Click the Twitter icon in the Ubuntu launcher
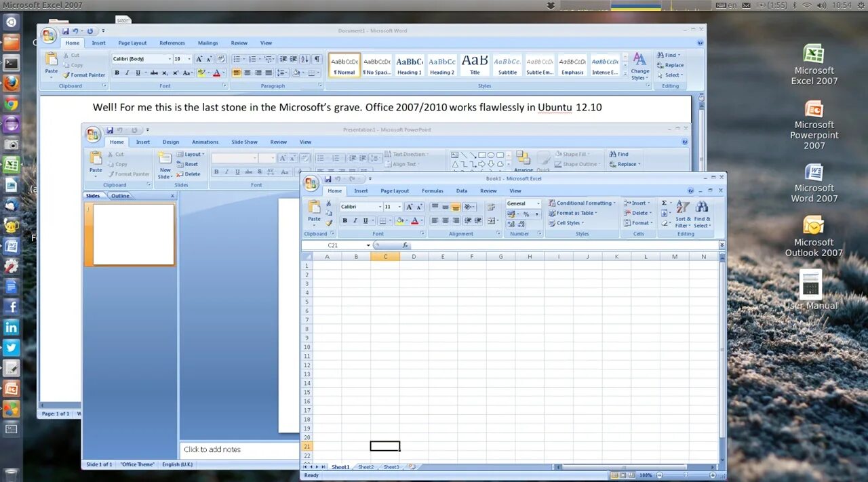868x482 pixels. pos(11,348)
